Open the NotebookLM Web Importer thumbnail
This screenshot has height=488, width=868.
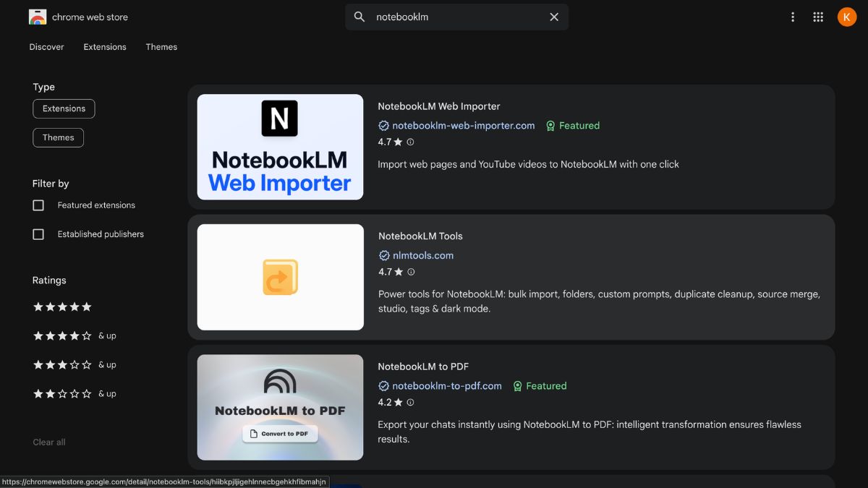[x=280, y=147]
